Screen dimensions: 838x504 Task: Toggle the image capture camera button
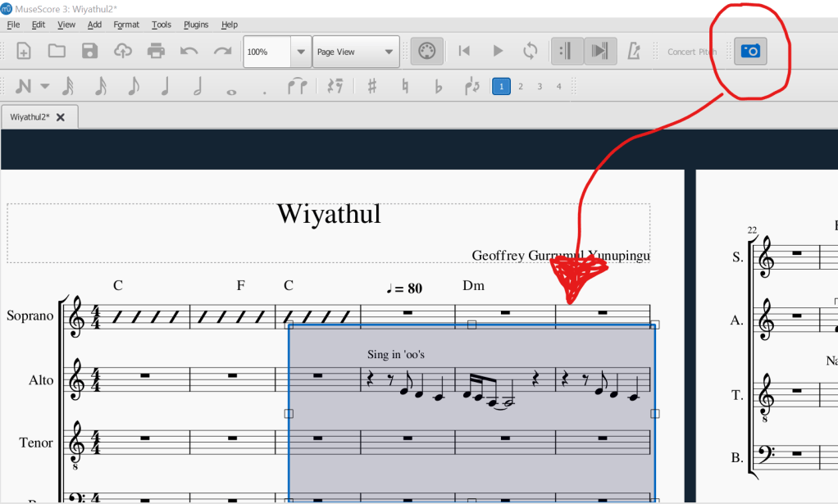[750, 51]
